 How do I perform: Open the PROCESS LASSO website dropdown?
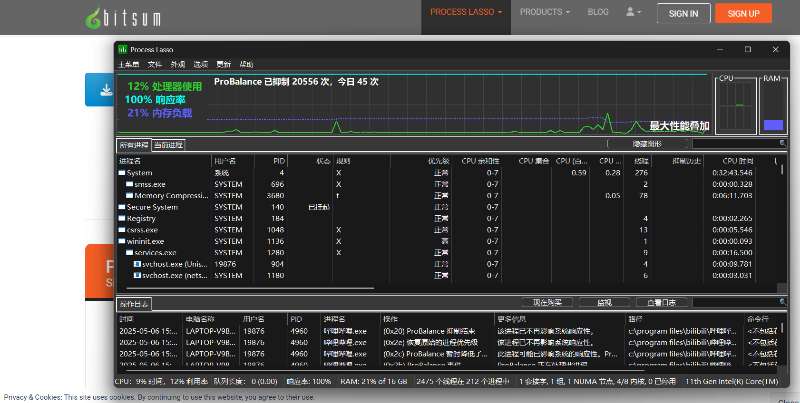(x=466, y=12)
